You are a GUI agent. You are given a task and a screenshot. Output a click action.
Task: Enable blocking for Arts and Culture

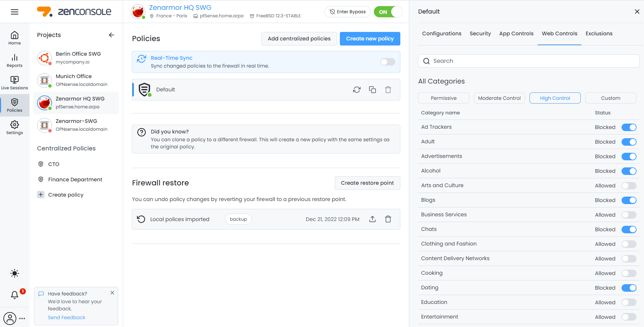point(629,186)
